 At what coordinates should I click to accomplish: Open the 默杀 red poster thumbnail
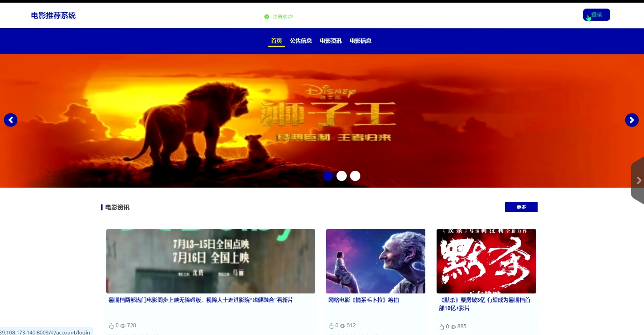[x=486, y=261]
